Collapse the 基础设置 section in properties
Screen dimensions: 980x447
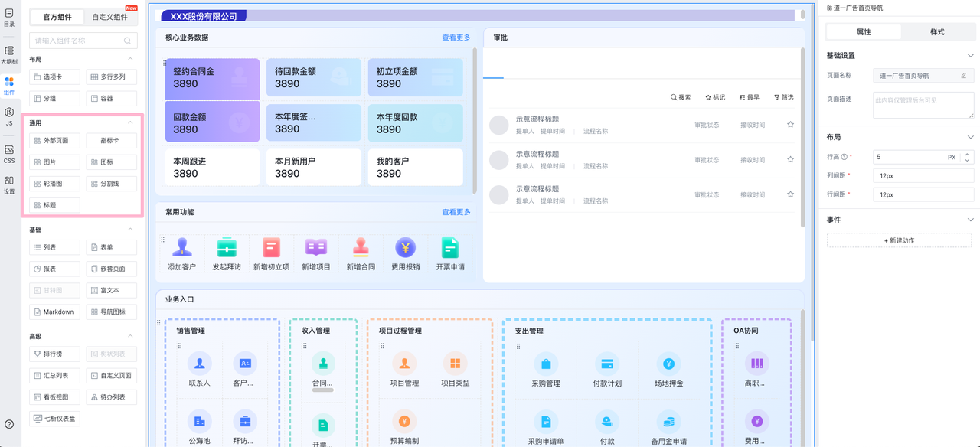[x=970, y=56]
